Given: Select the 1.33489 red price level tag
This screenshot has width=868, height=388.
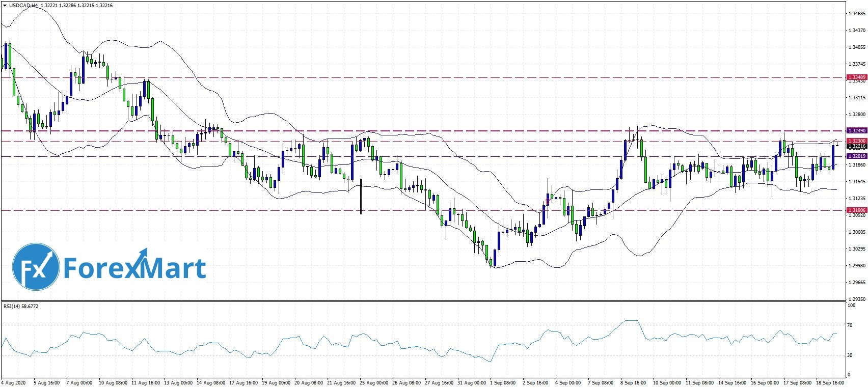Looking at the screenshot, I should pos(856,77).
